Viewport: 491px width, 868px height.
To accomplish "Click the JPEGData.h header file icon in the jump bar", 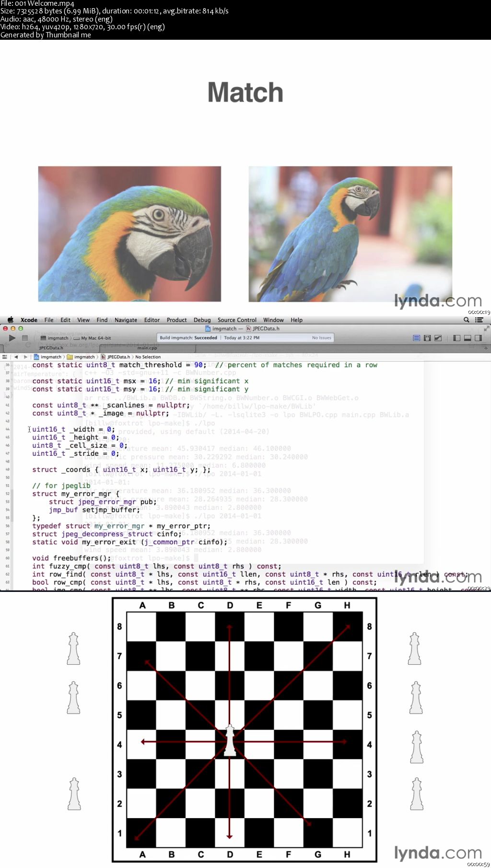I will 103,357.
